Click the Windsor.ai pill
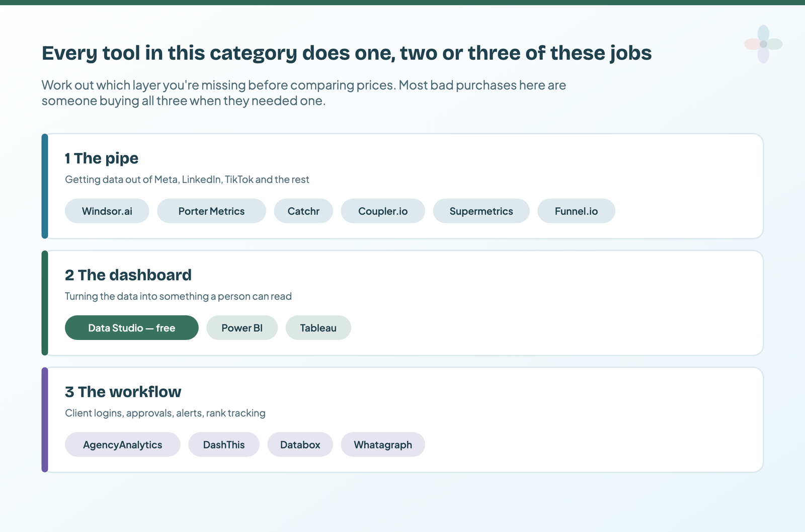This screenshot has width=805, height=532. click(x=107, y=211)
